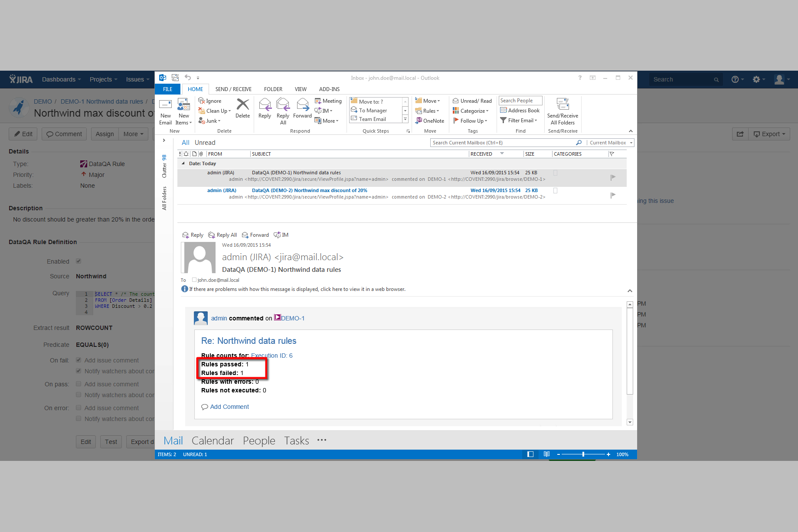798x532 pixels.
Task: Click IM in the reading pane
Action: click(281, 235)
